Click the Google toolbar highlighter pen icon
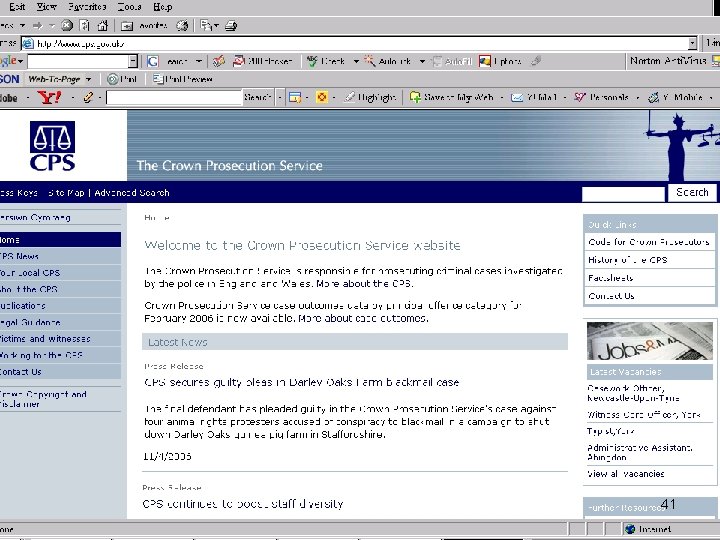This screenshot has height=540, width=720. click(535, 61)
